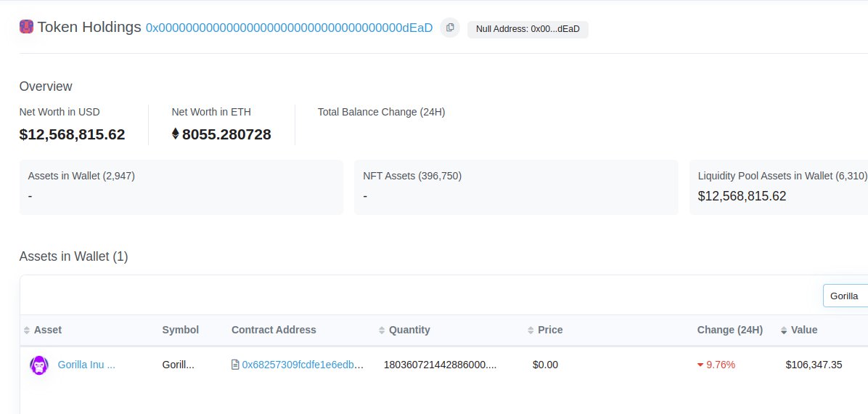This screenshot has width=868, height=414.
Task: Click the Gorilla Inu purple token logo
Action: pyautogui.click(x=39, y=365)
